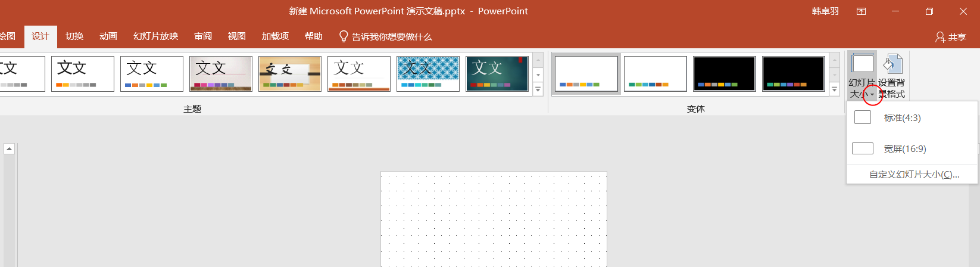The width and height of the screenshot is (980, 267).
Task: Apply the white theme with orange bottom line
Action: click(359, 74)
